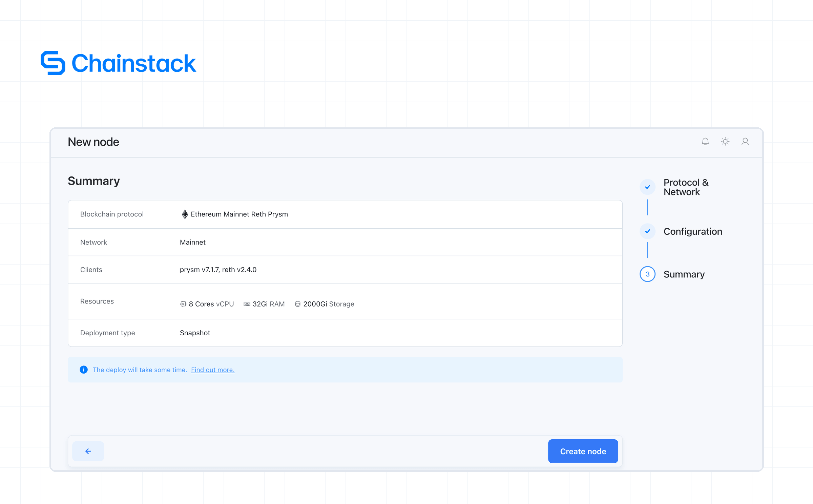Click the Snapshot deployment value

195,333
